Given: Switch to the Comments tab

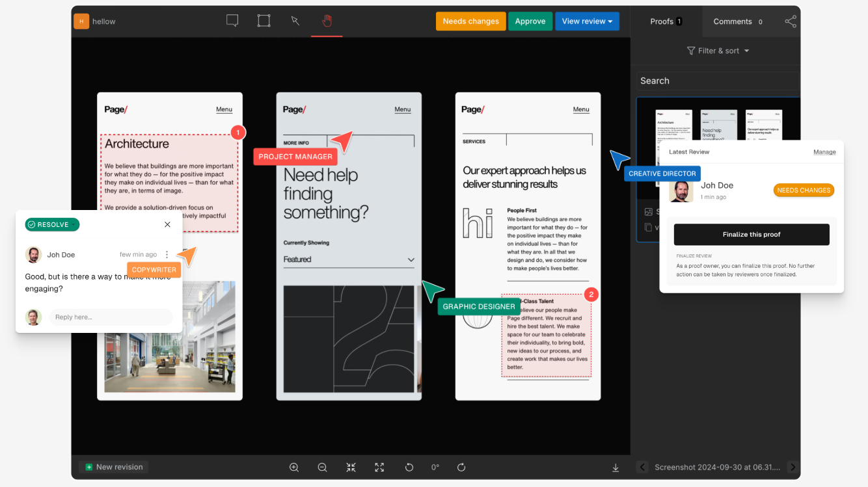Looking at the screenshot, I should click(x=738, y=21).
